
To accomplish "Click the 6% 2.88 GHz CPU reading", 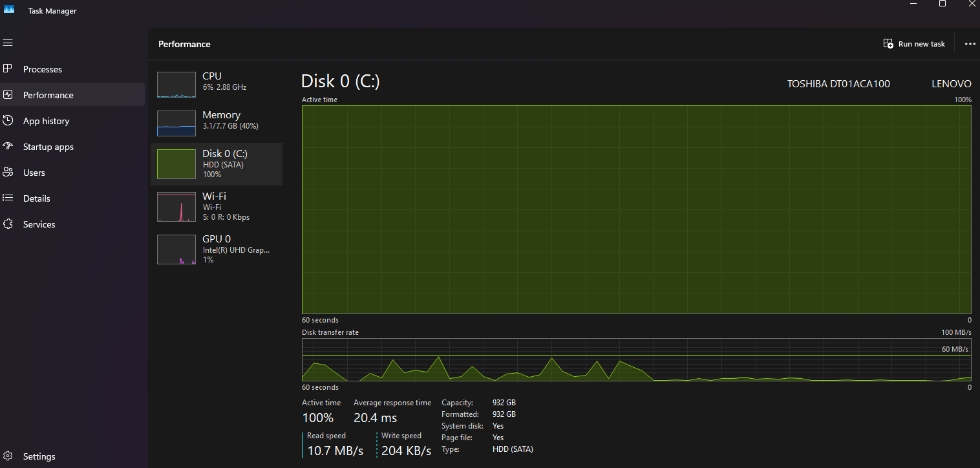I will coord(224,87).
